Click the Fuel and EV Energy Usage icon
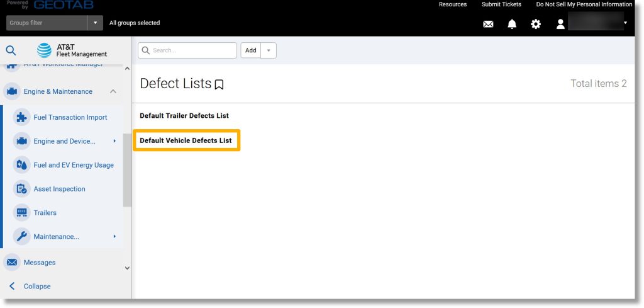 [21, 165]
